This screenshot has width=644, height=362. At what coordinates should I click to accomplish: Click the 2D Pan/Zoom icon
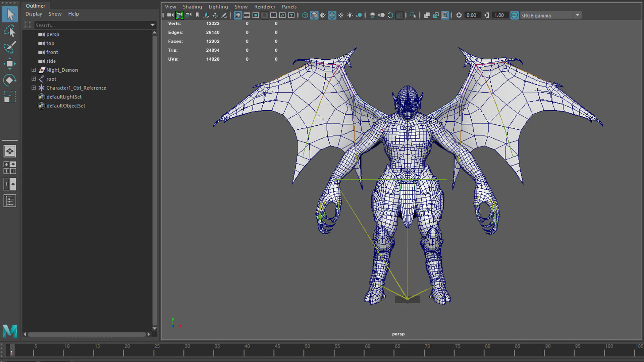point(215,15)
